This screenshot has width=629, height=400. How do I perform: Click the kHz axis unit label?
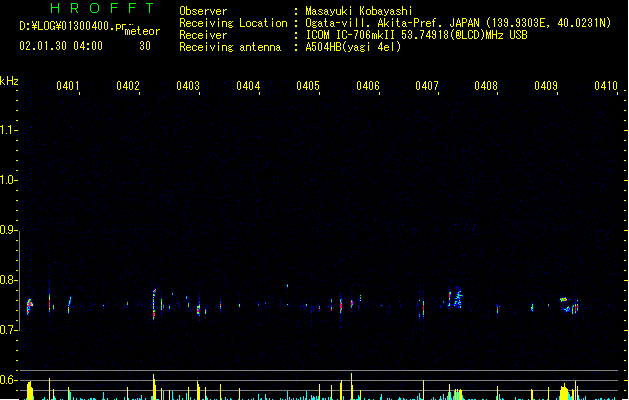(9, 81)
